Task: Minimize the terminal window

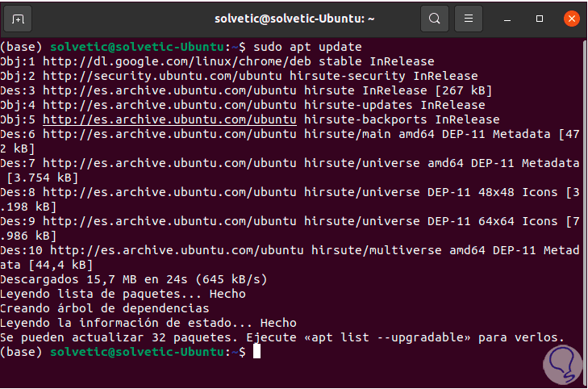Action: pyautogui.click(x=507, y=19)
